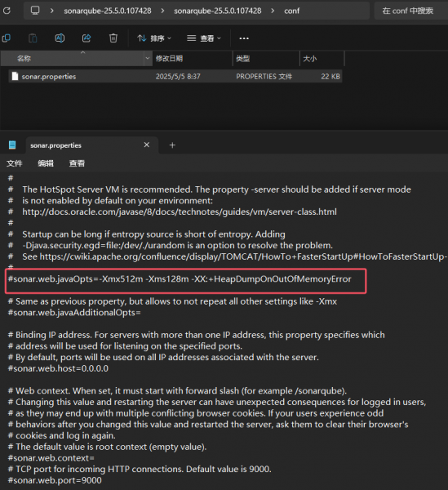Select the sonar.properties file row
This screenshot has height=490, width=448.
(175, 76)
